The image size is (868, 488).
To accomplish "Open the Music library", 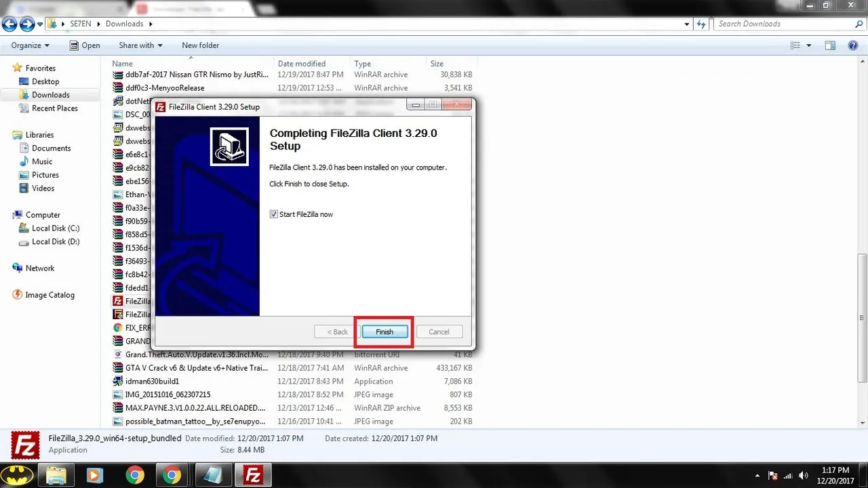I will [x=42, y=161].
